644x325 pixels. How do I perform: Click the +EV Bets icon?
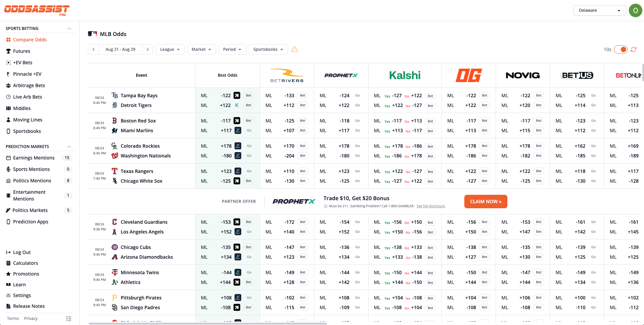click(8, 63)
